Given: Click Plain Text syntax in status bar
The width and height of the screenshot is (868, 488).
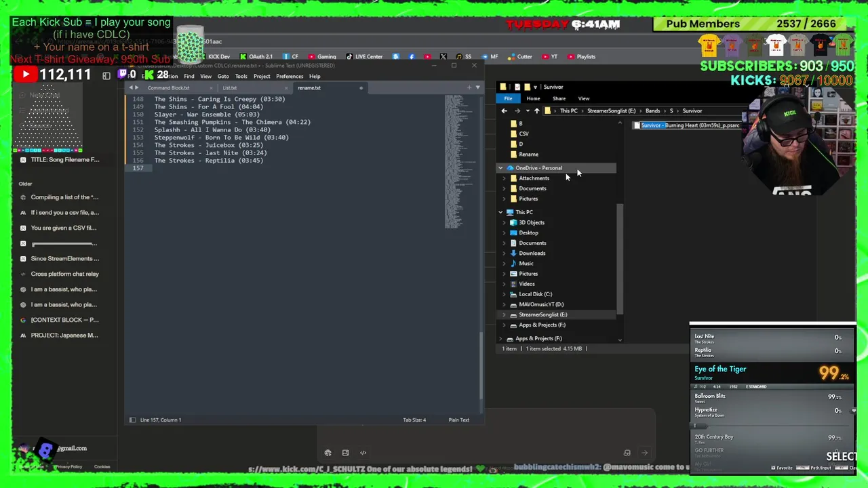Looking at the screenshot, I should coord(458,420).
